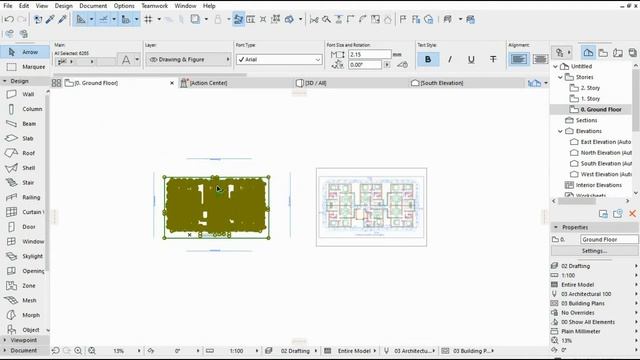Open the Teamwork menu
Viewport: 640px width, 360px height.
pyautogui.click(x=155, y=6)
